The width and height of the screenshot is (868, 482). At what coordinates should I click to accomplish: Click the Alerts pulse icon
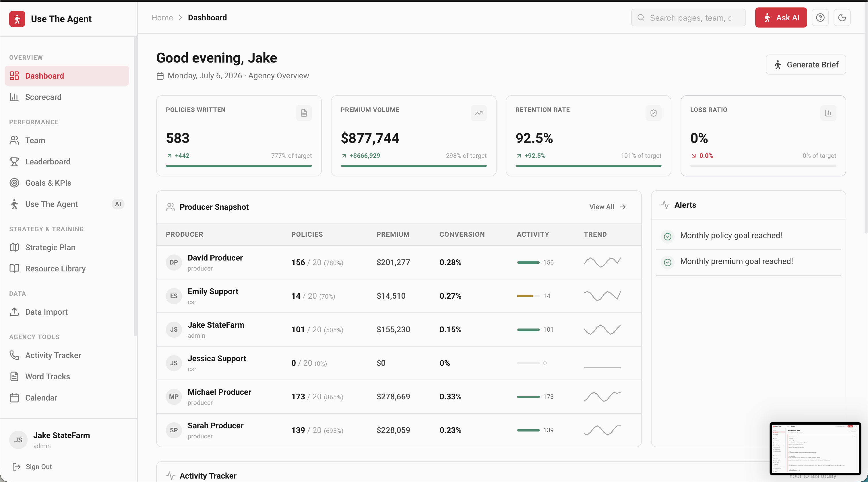[665, 205]
